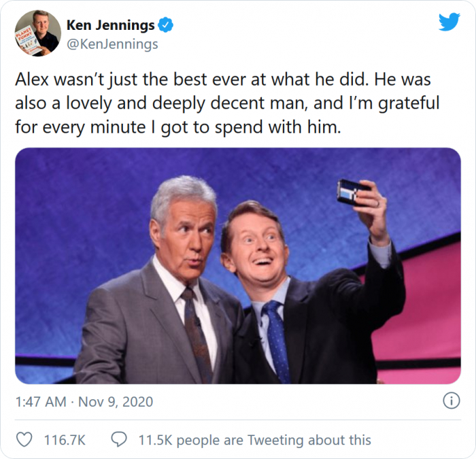
Task: Open Ken Jennings' profile avatar
Action: tap(37, 33)
